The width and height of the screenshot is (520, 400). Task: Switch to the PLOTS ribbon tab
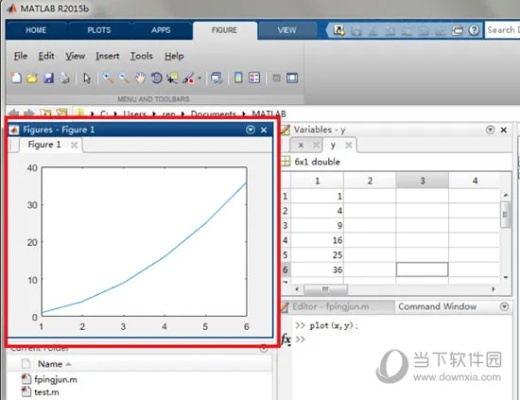[99, 30]
